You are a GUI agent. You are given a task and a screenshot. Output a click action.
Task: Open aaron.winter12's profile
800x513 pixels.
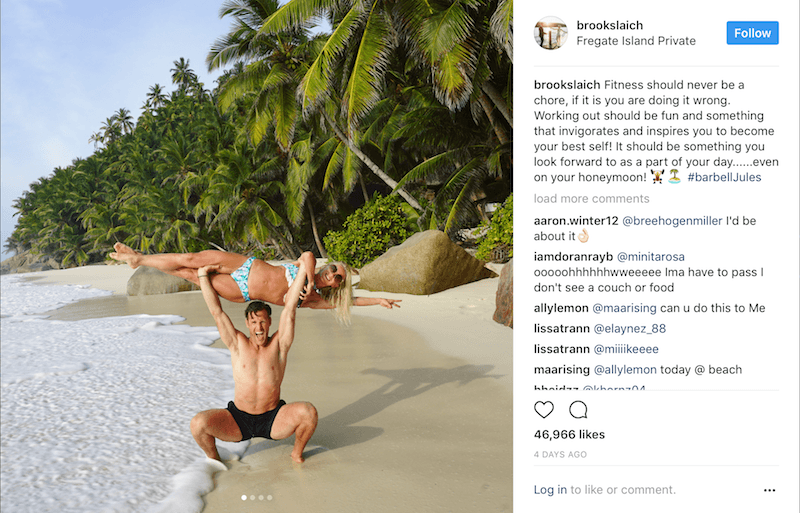[576, 220]
